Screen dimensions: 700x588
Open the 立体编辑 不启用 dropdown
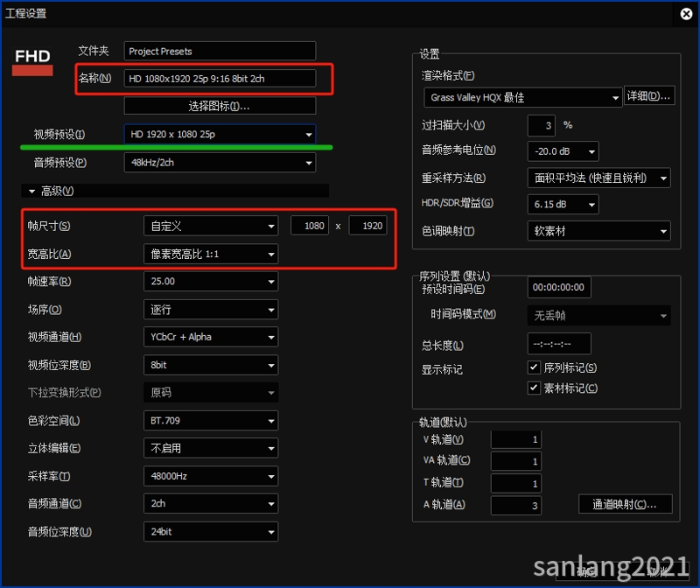[x=211, y=448]
